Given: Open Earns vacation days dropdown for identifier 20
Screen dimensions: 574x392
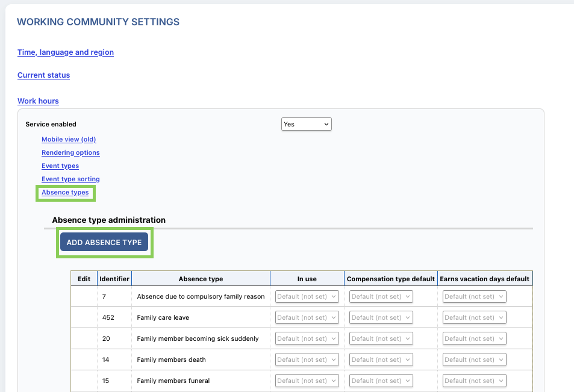Looking at the screenshot, I should [x=475, y=338].
